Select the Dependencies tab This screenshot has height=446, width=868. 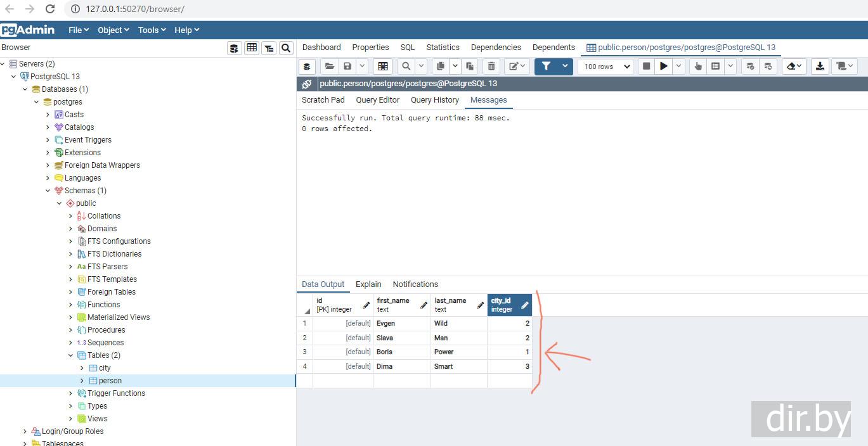click(495, 48)
